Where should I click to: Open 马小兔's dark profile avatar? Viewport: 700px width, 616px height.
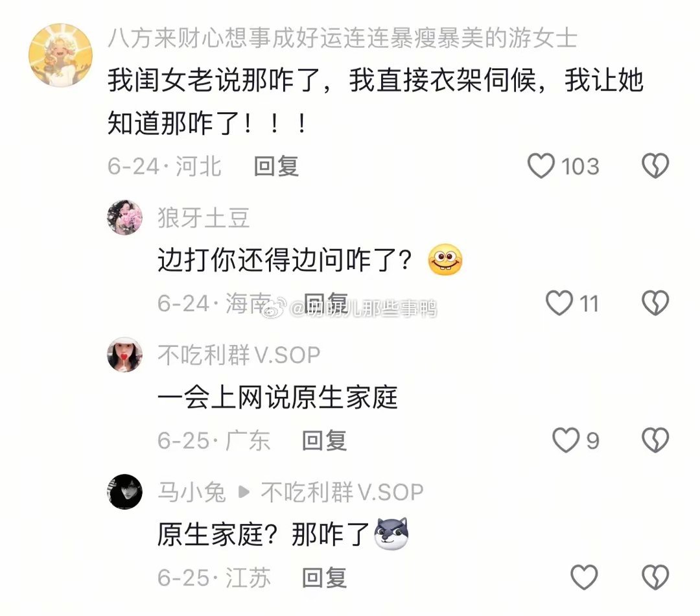click(x=124, y=492)
